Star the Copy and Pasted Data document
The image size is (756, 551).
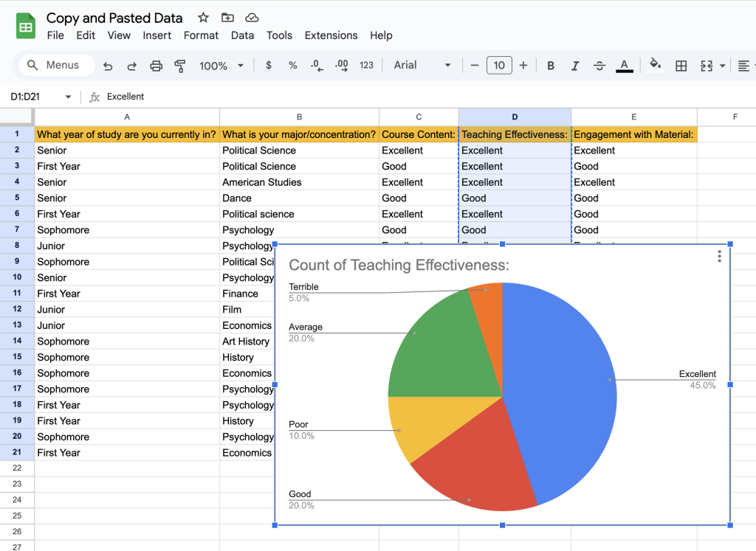pyautogui.click(x=204, y=18)
